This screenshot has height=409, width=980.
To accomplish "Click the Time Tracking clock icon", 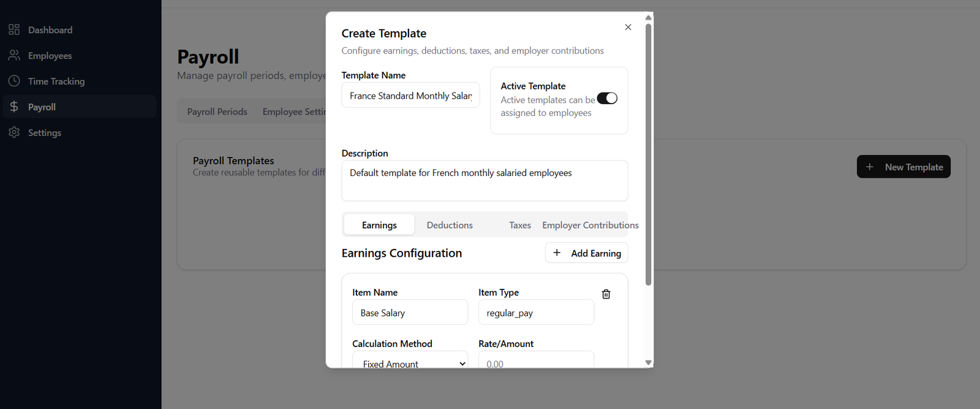I will [14, 81].
